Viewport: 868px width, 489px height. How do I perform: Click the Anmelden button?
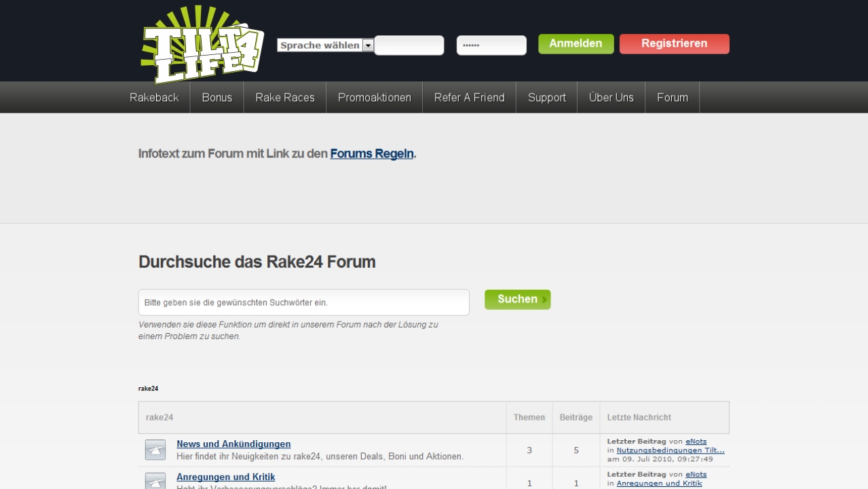(x=576, y=44)
